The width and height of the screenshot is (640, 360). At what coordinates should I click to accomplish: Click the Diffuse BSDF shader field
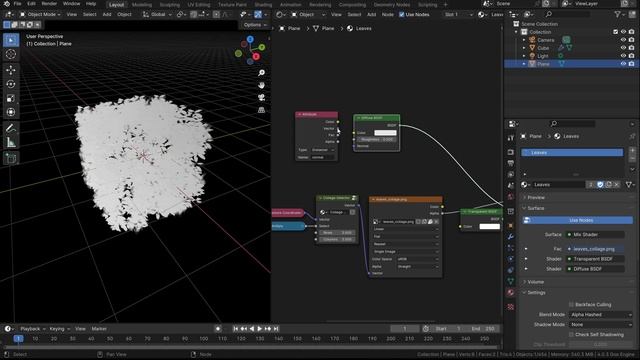coord(596,269)
